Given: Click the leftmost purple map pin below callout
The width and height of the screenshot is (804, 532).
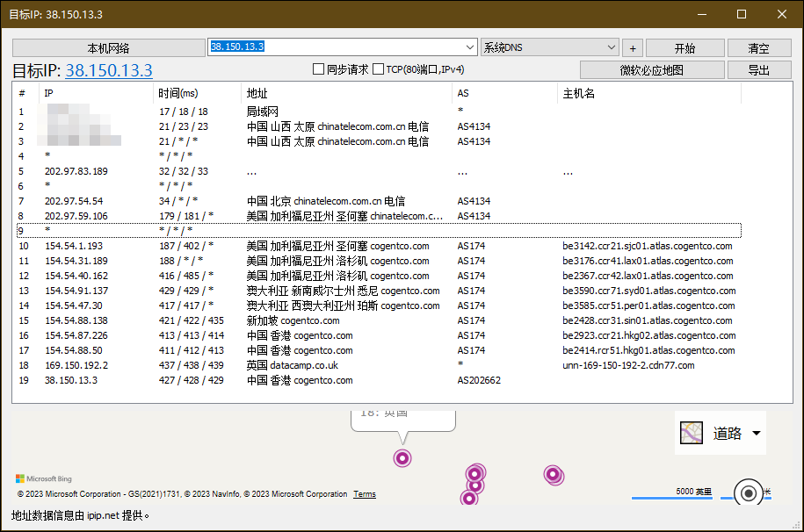Looking at the screenshot, I should (x=402, y=457).
